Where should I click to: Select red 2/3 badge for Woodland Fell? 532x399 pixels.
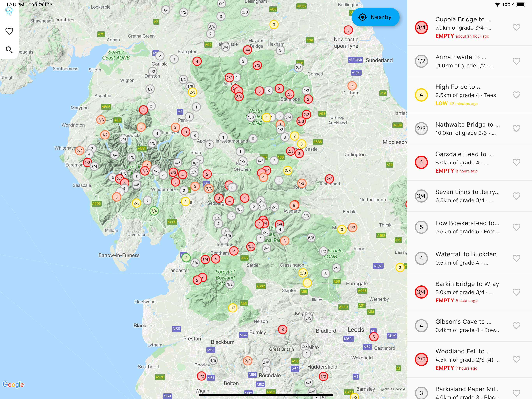(x=421, y=359)
